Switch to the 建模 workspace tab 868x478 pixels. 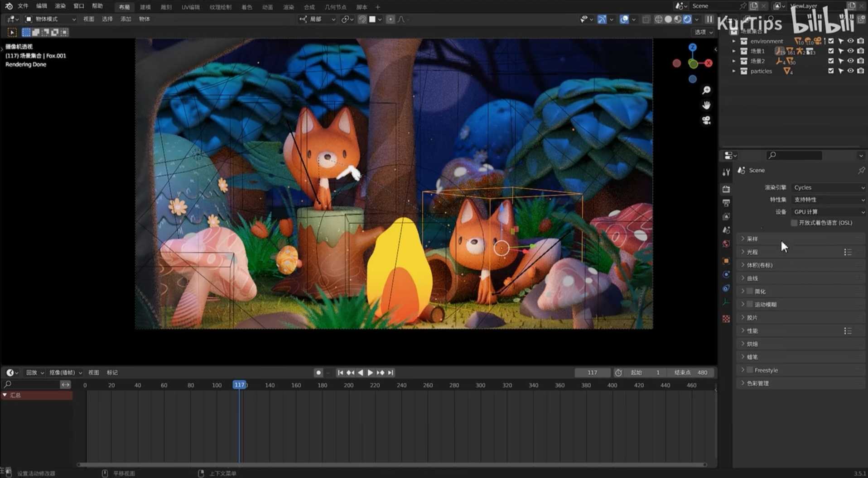(x=145, y=7)
